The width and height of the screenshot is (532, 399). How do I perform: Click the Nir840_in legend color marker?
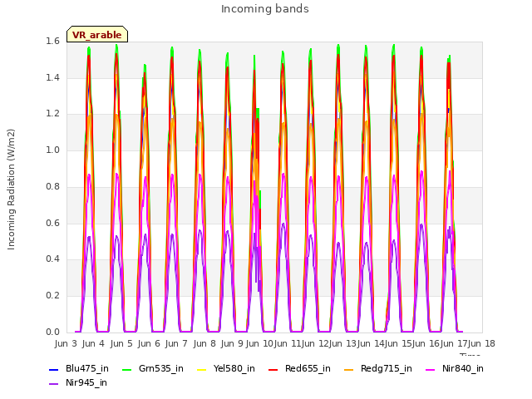(431, 369)
